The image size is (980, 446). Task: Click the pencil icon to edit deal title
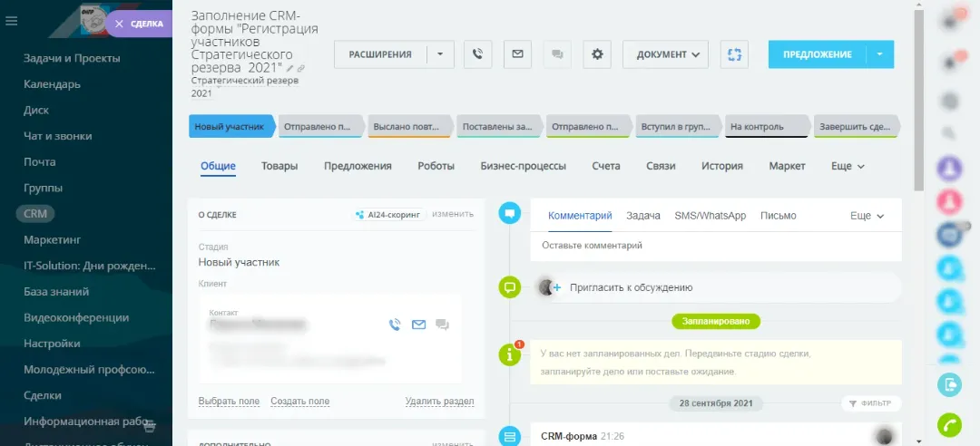(x=290, y=67)
